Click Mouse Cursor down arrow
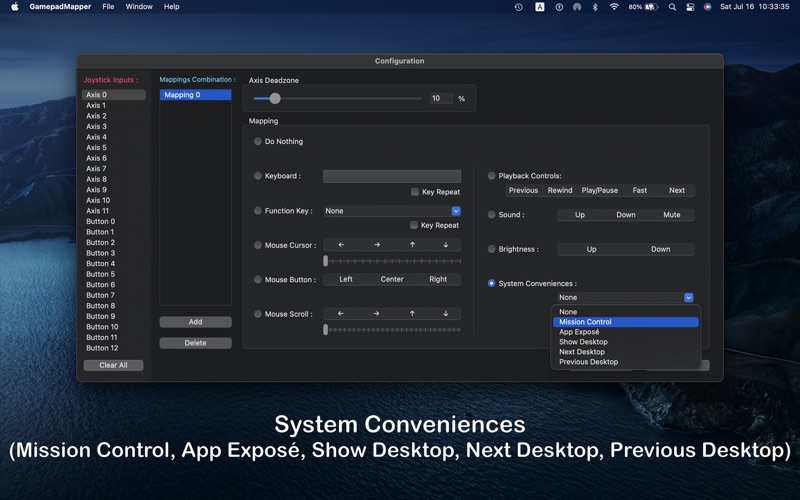Image resolution: width=800 pixels, height=500 pixels. (445, 245)
